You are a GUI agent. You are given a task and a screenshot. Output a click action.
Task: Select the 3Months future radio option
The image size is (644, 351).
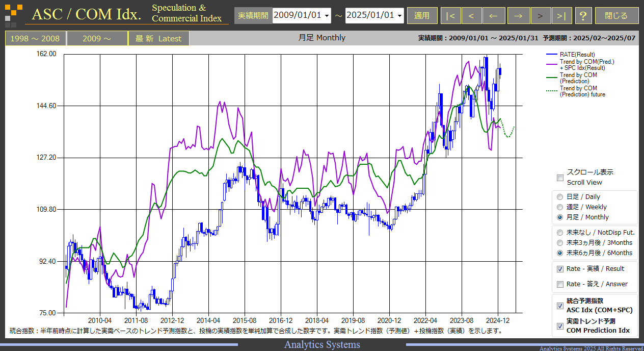pyautogui.click(x=560, y=243)
